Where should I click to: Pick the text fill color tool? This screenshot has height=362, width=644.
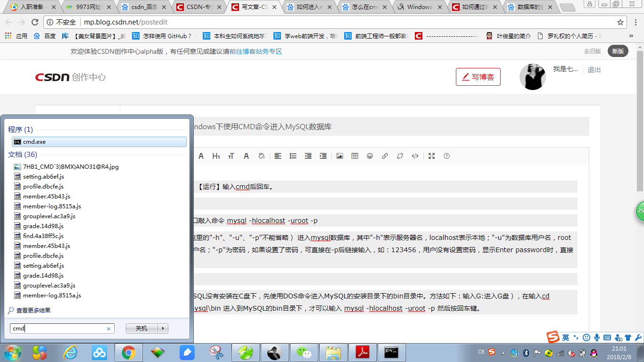[x=261, y=156]
